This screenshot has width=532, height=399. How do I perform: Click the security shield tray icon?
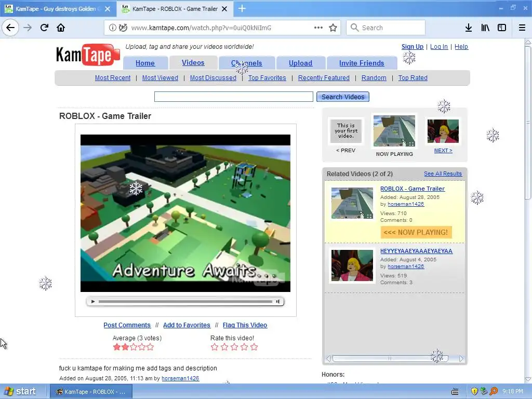474,392
